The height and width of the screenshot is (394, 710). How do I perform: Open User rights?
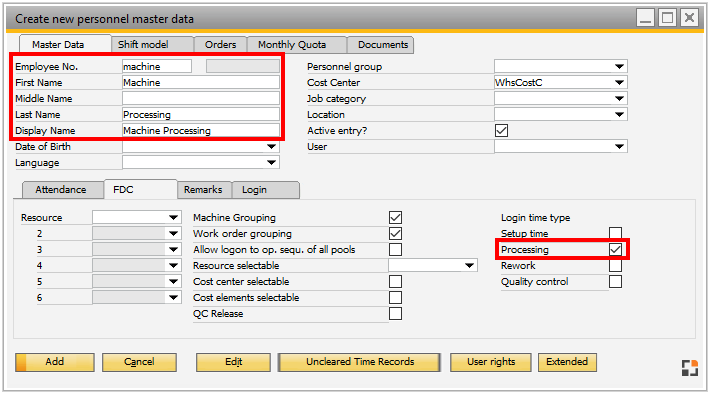coord(491,362)
